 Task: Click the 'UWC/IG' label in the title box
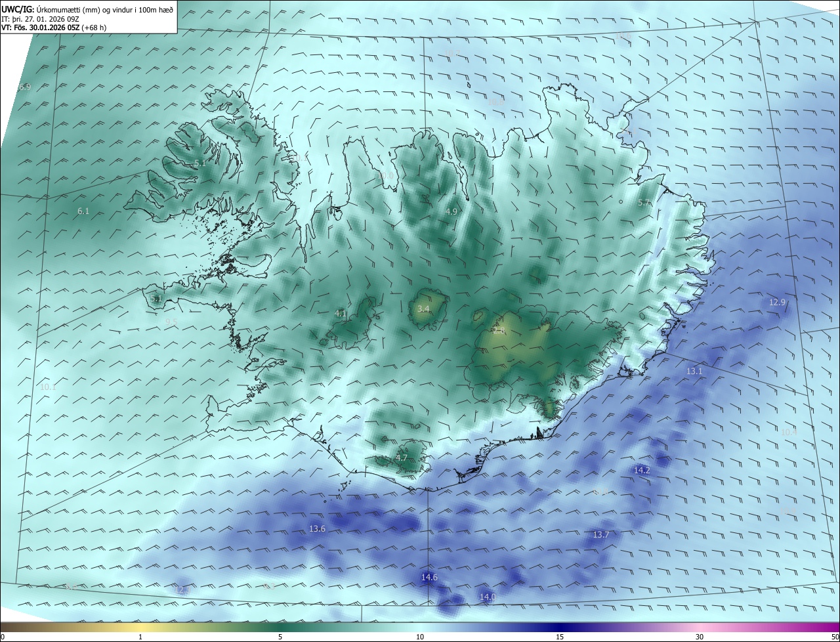click(x=17, y=10)
